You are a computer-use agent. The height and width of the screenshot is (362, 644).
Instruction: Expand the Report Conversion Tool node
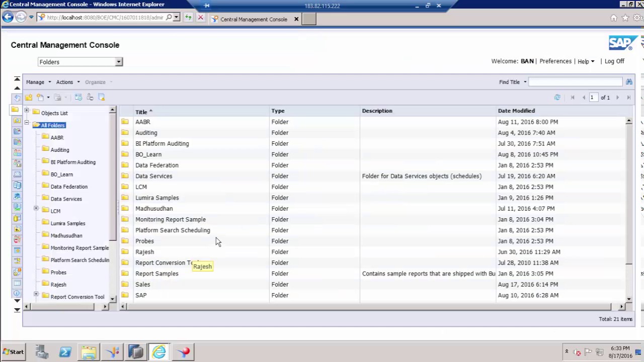point(36,294)
